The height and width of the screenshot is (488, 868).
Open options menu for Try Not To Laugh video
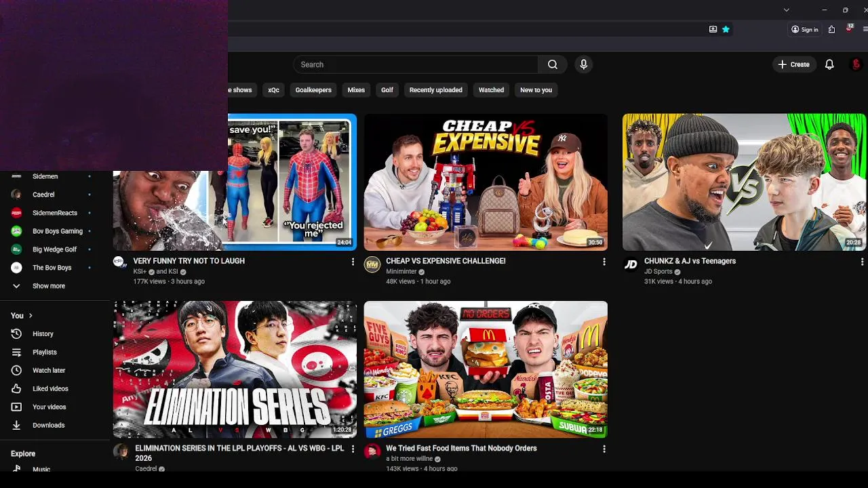pos(353,262)
